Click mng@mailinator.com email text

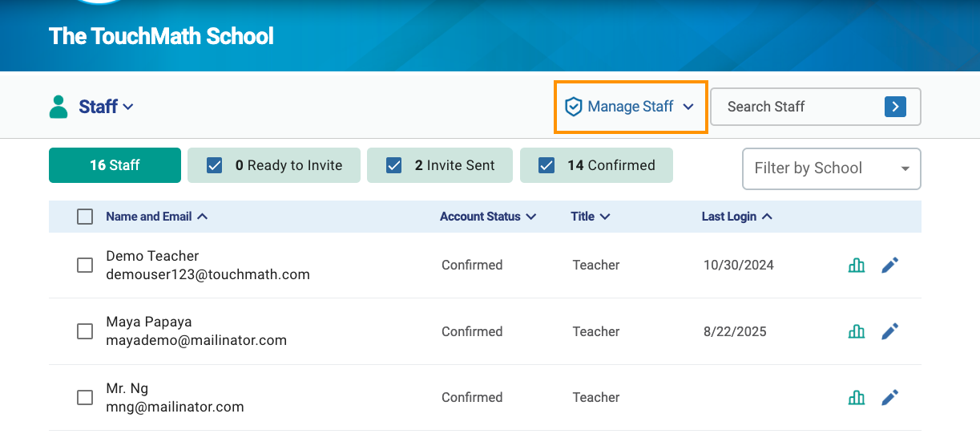pyautogui.click(x=175, y=407)
